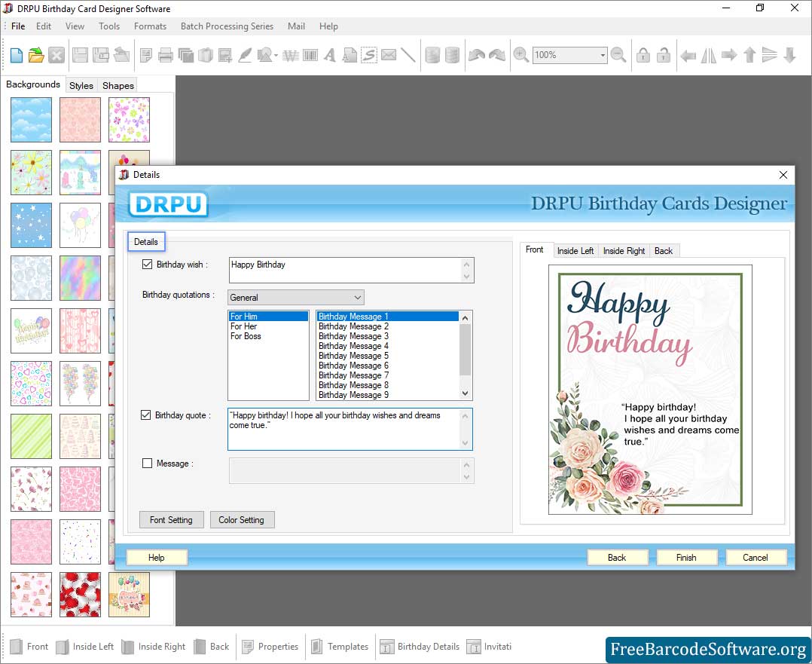Select the blue sky clouds background thumbnail
812x664 pixels.
[31, 120]
